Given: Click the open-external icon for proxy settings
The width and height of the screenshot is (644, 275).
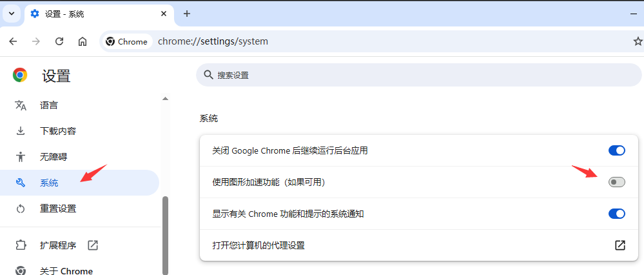Looking at the screenshot, I should (x=620, y=245).
